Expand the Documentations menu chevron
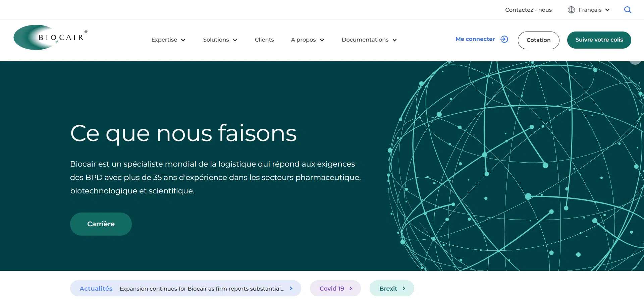Image resolution: width=644 pixels, height=299 pixels. point(395,40)
